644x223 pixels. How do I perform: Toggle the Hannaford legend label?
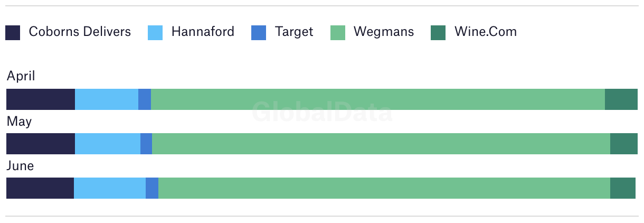[x=203, y=32]
